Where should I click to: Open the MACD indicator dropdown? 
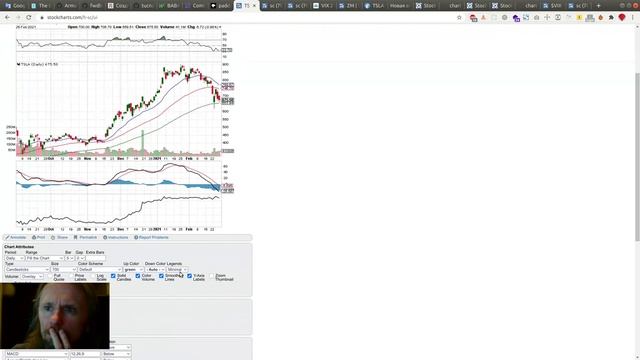coord(36,354)
